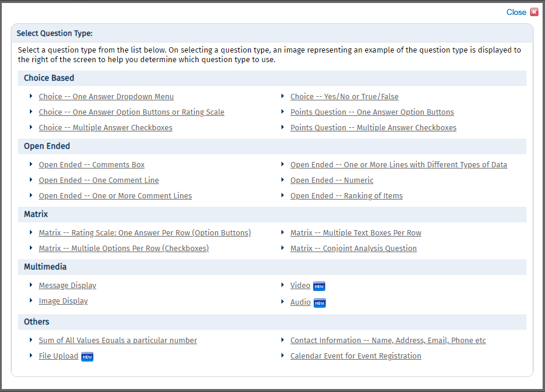Select the Video question type link
The width and height of the screenshot is (545, 392).
[x=301, y=285]
